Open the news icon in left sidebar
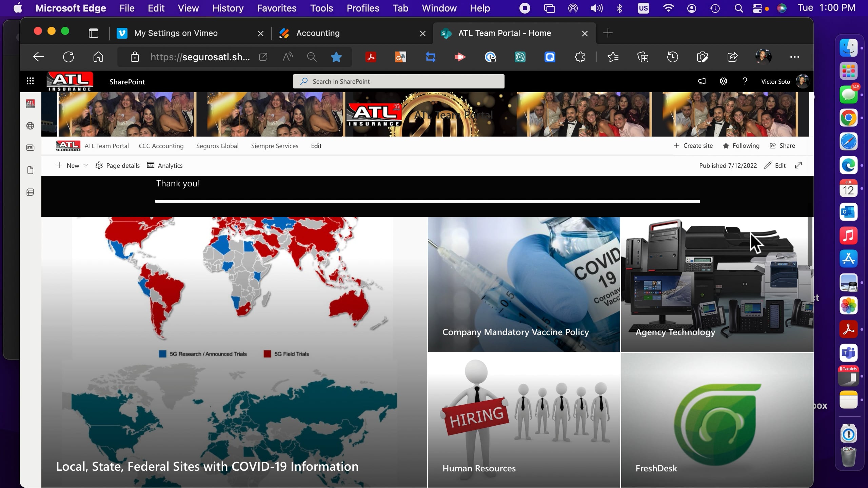This screenshot has width=868, height=488. click(x=30, y=148)
